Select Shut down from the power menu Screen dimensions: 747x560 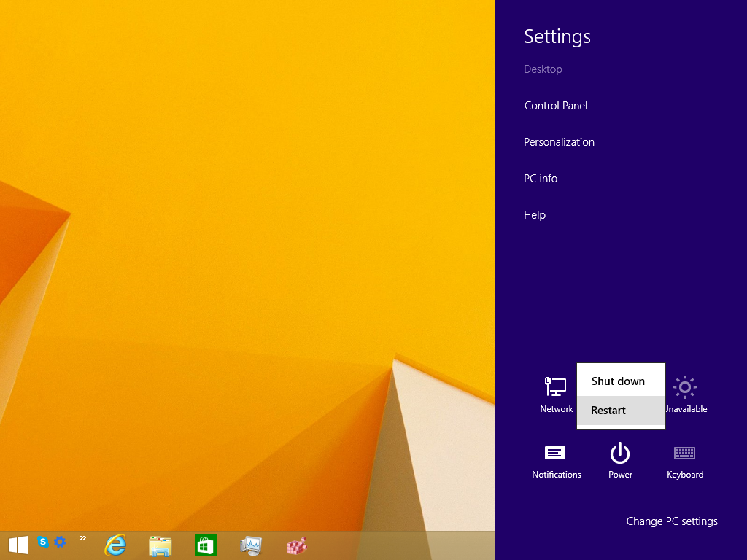618,381
